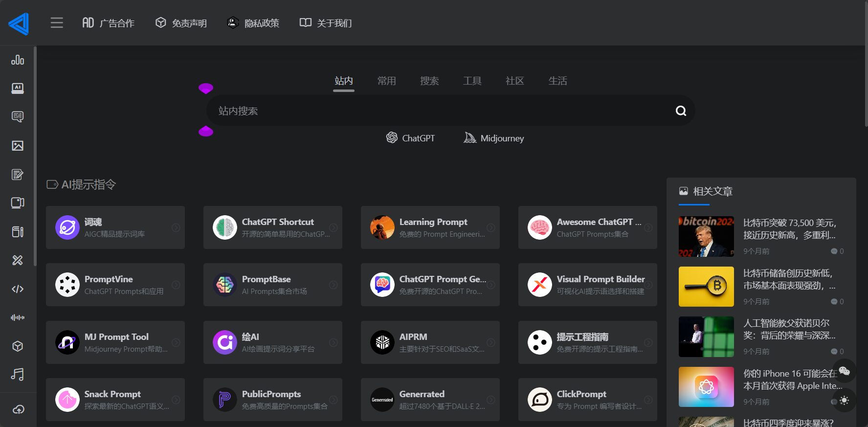The width and height of the screenshot is (868, 427).
Task: Click the PromptBase brain logo icon
Action: [x=225, y=285]
